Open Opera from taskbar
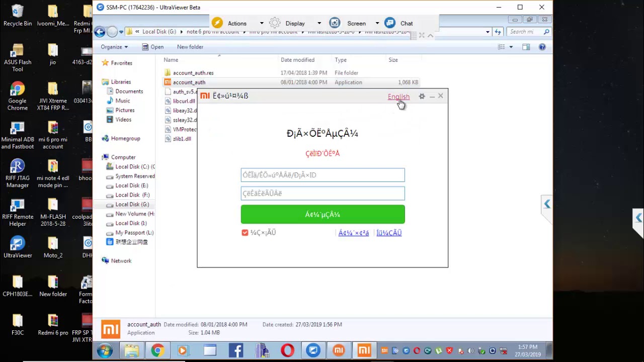The width and height of the screenshot is (644, 362). [287, 350]
